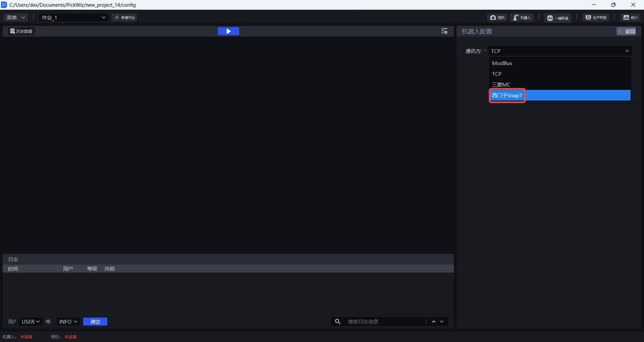Clear the log with 清空 button
This screenshot has height=342, width=644.
coord(95,322)
